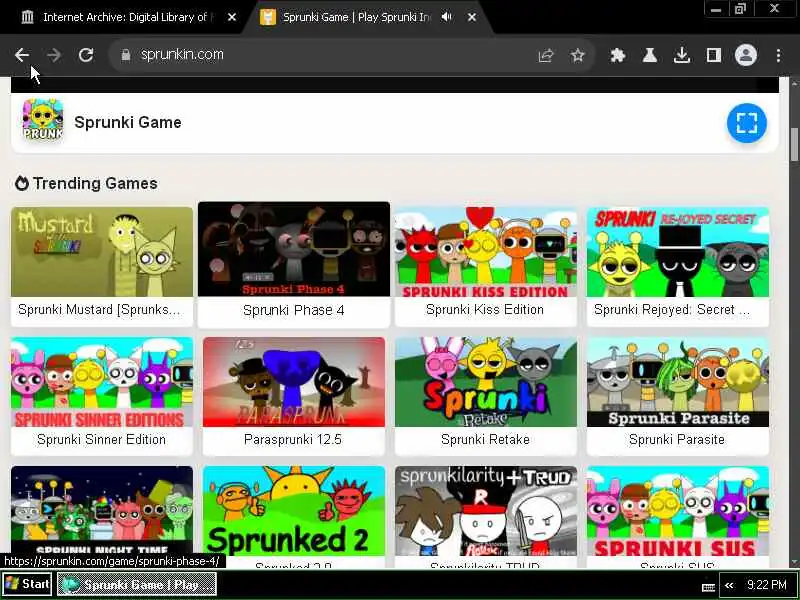800x600 pixels.
Task: Open the on-screen keyboard tray icon
Action: pyautogui.click(x=708, y=587)
